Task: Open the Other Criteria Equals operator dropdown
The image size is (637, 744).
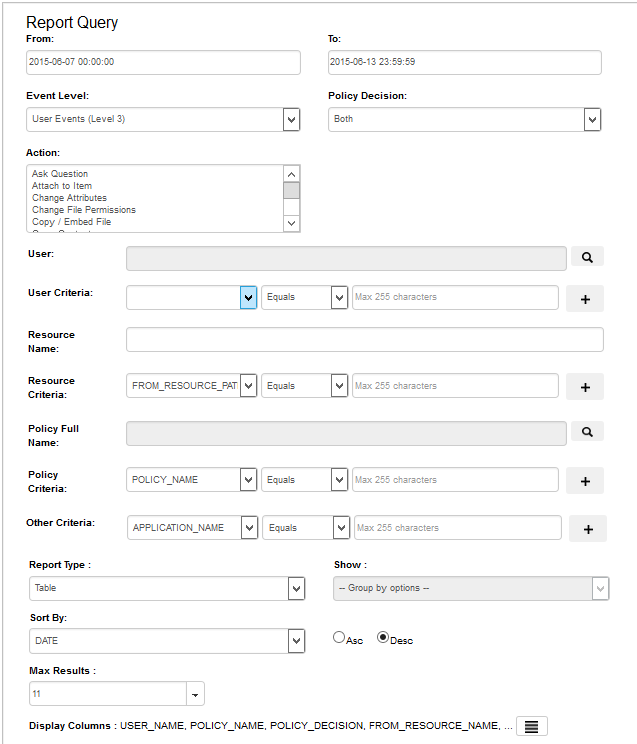Action: (306, 528)
